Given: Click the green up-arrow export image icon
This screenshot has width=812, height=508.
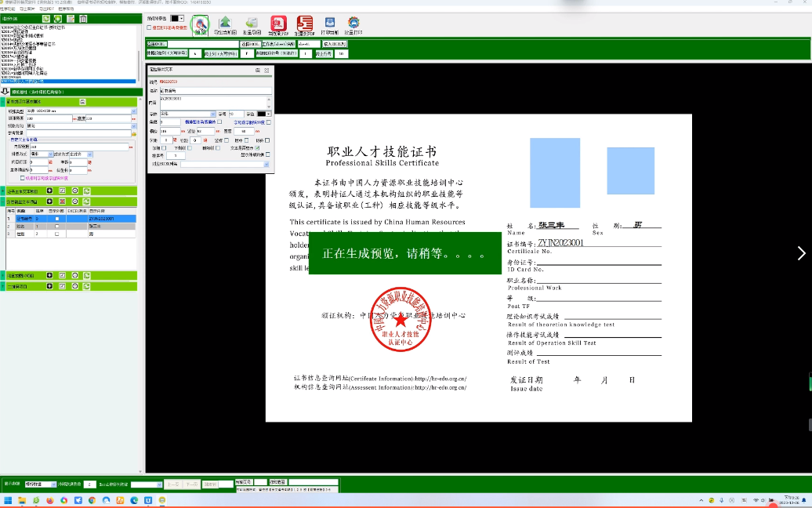Looking at the screenshot, I should (225, 25).
